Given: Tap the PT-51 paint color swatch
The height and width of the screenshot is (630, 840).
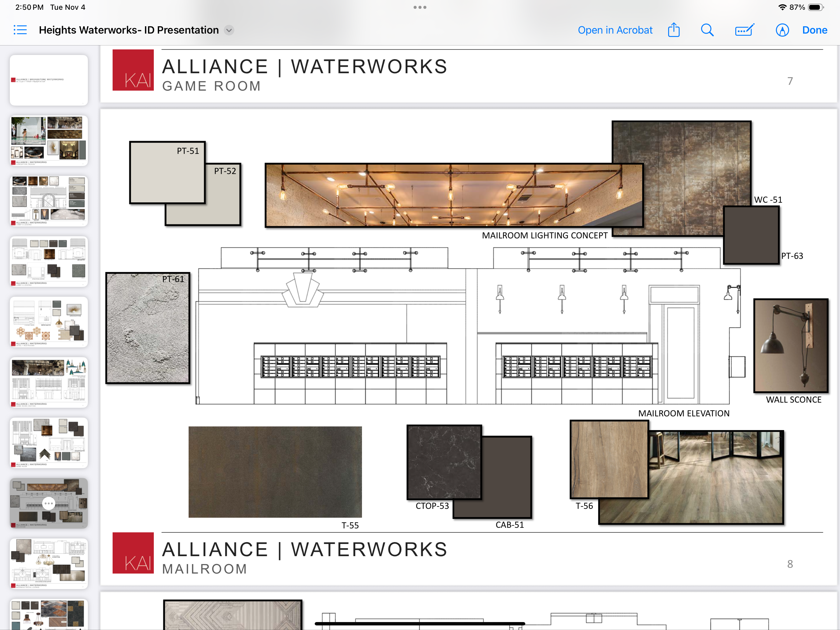Looking at the screenshot, I should tap(167, 173).
